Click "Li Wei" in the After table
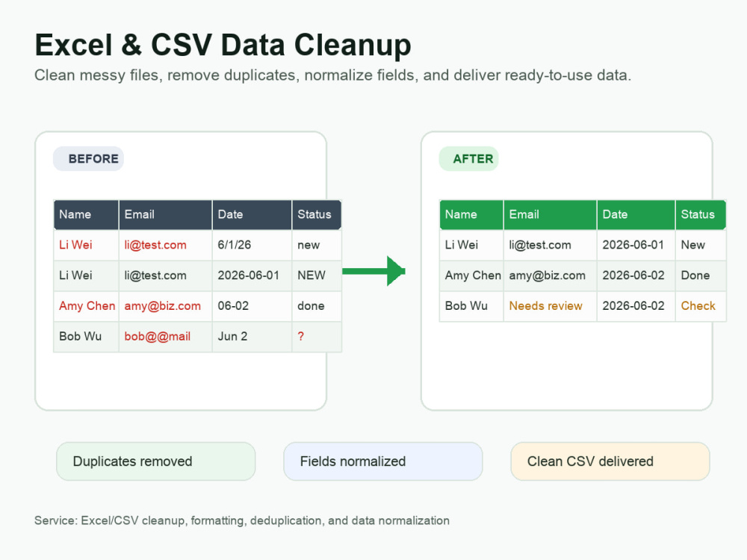Screen dimensions: 747x560 (471, 245)
